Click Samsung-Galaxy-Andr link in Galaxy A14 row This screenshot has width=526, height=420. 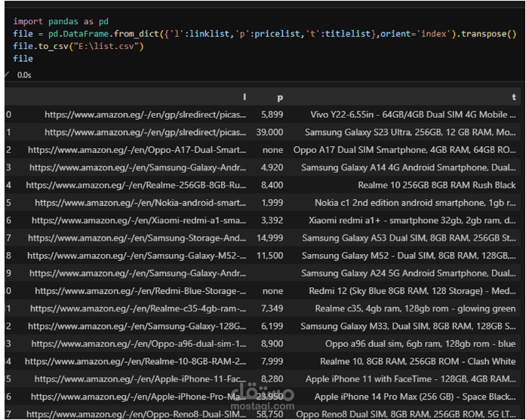[x=137, y=167]
